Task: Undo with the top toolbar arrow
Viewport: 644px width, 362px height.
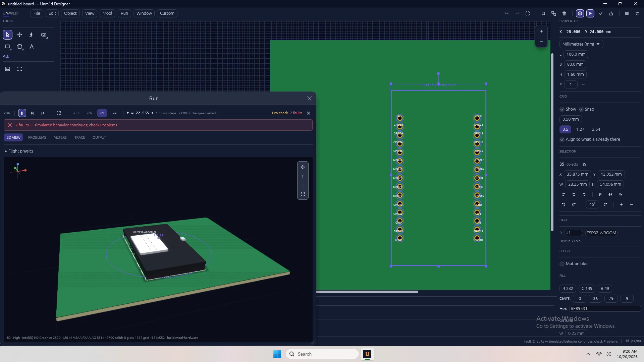Action: 506,13
